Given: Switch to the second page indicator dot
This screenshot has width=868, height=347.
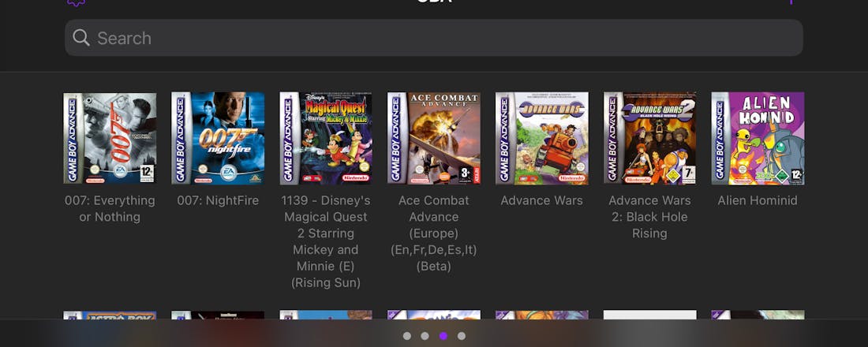Looking at the screenshot, I should pyautogui.click(x=425, y=336).
